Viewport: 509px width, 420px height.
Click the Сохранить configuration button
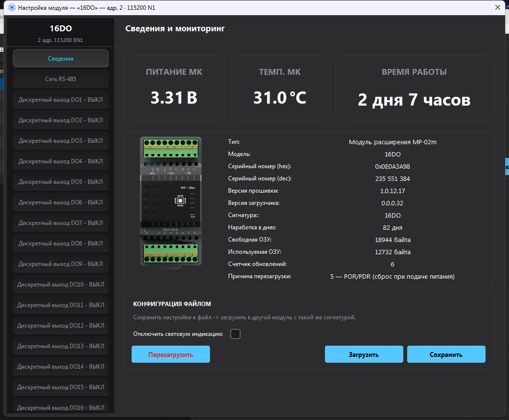click(446, 354)
